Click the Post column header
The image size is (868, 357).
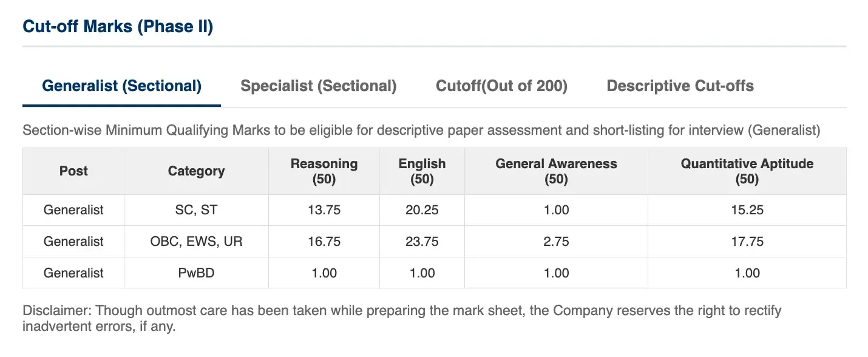coord(73,171)
